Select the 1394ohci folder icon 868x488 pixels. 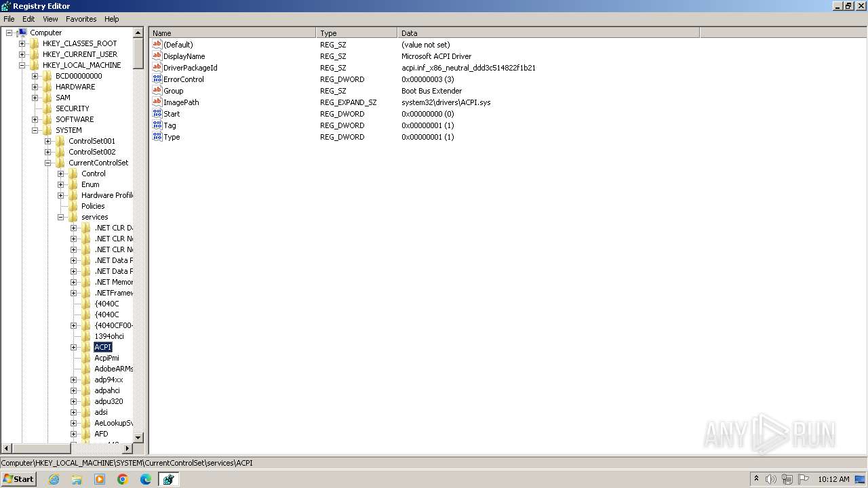(85, 336)
